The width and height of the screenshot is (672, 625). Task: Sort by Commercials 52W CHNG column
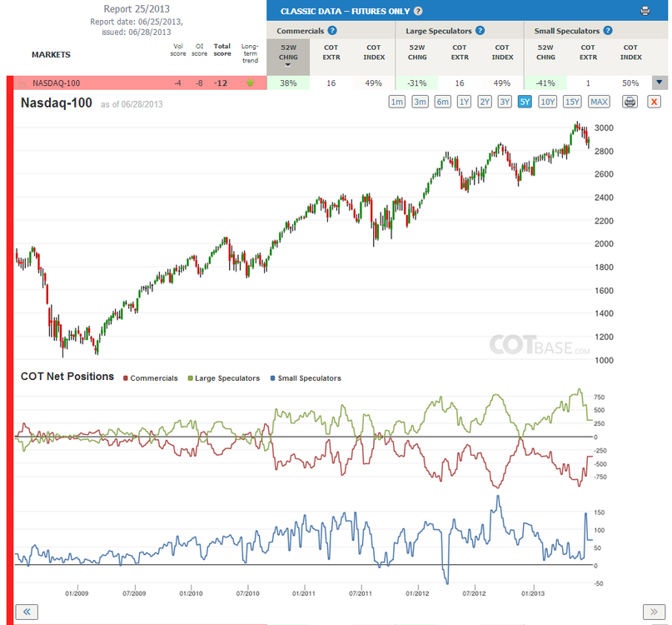click(288, 57)
